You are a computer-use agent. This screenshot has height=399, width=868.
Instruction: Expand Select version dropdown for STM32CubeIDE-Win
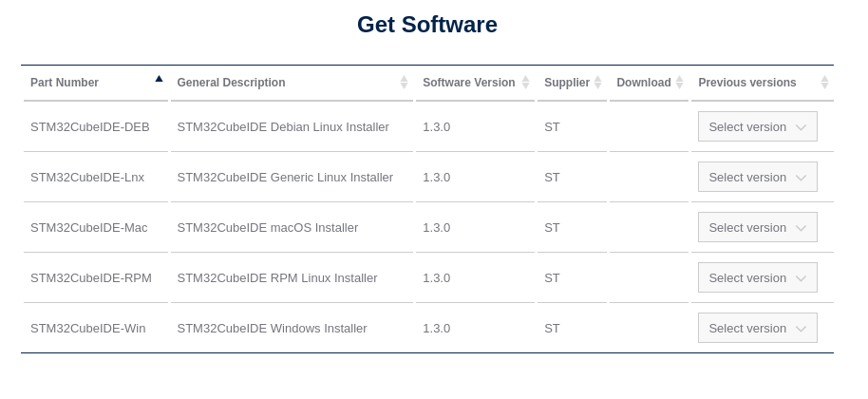(757, 329)
